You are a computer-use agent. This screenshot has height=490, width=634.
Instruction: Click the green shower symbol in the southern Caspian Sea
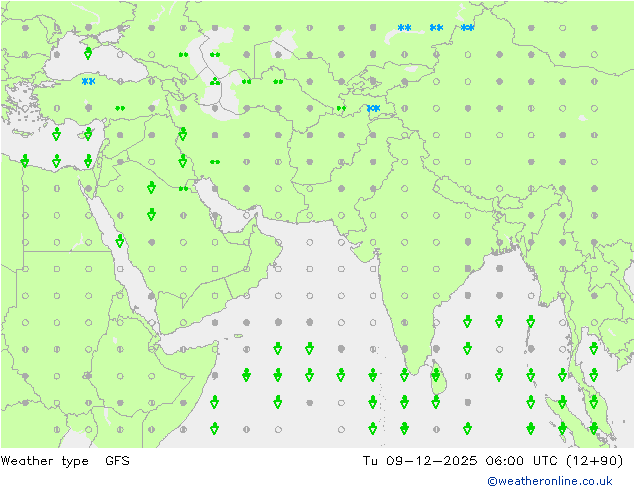point(215,82)
